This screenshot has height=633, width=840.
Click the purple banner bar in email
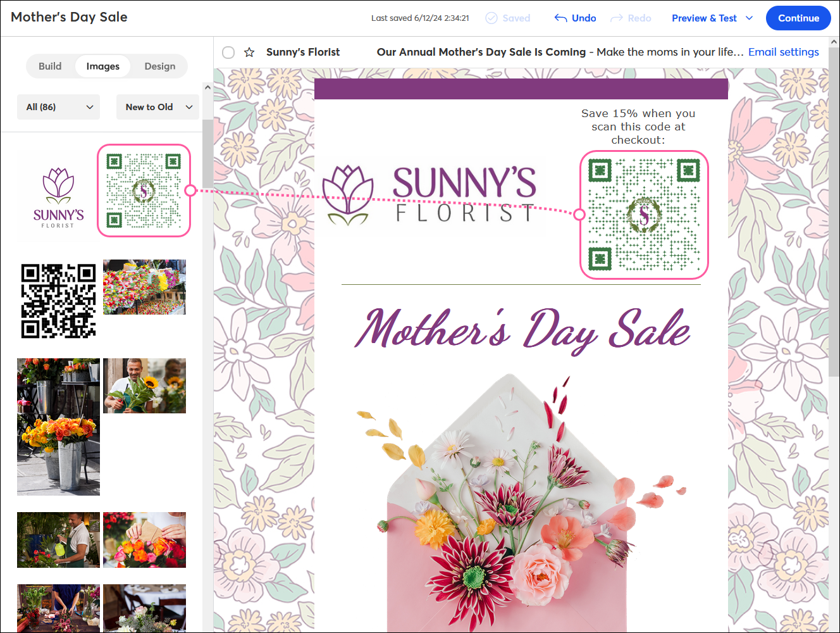[x=521, y=89]
